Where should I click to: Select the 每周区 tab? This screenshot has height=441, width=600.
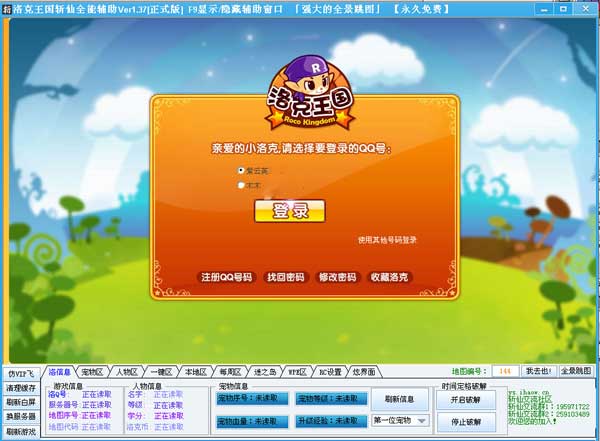click(230, 372)
